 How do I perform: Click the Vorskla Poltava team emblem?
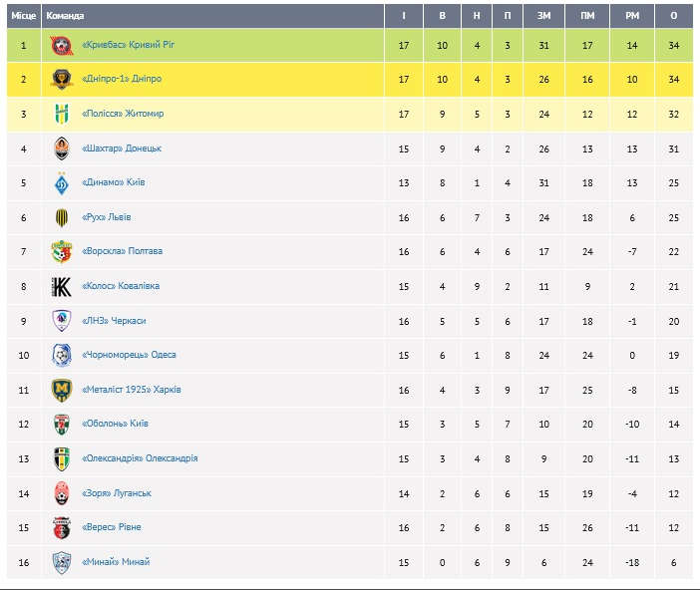tap(62, 252)
